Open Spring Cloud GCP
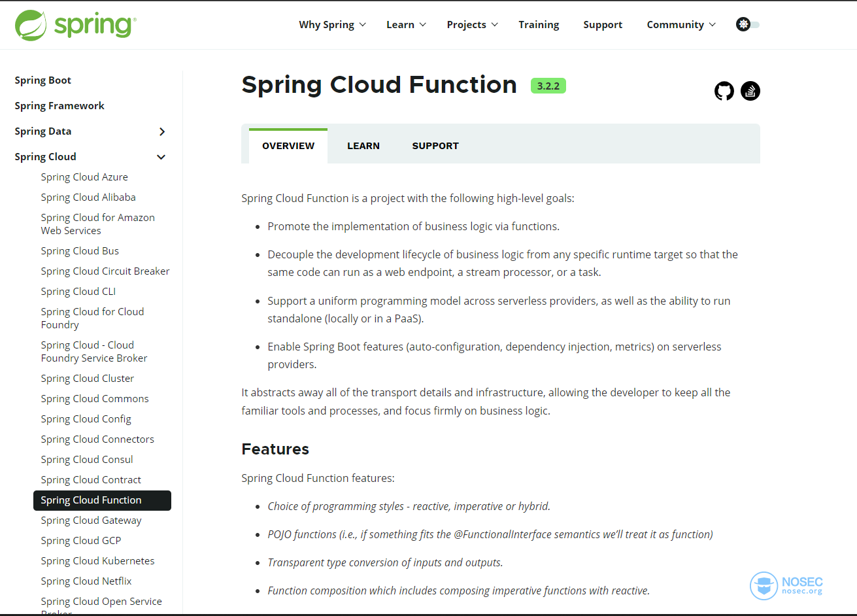This screenshot has height=616, width=857. coord(81,541)
